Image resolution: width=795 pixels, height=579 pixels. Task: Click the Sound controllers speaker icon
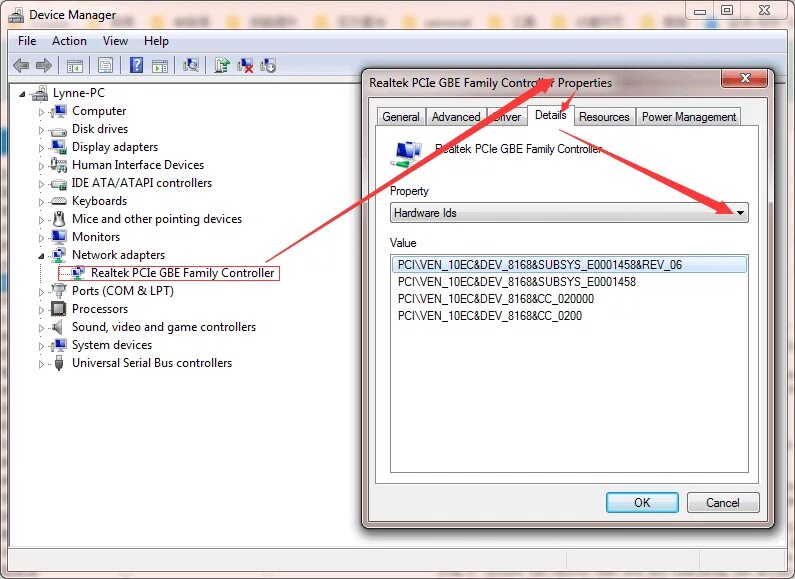click(58, 327)
